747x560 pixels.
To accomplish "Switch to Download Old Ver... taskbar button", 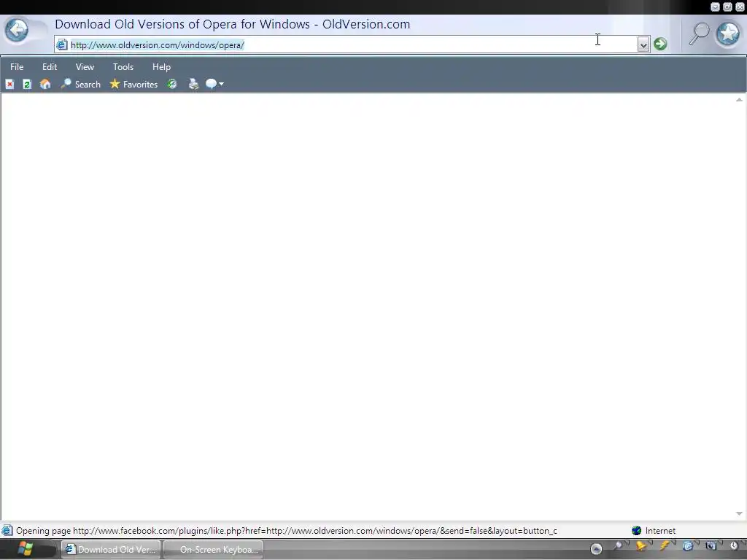I will pos(111,550).
